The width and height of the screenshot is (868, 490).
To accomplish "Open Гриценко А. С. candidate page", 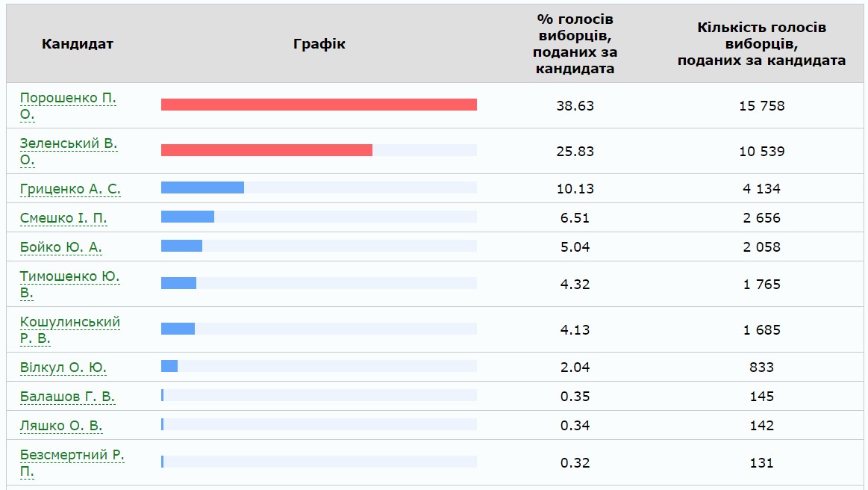I will [70, 189].
